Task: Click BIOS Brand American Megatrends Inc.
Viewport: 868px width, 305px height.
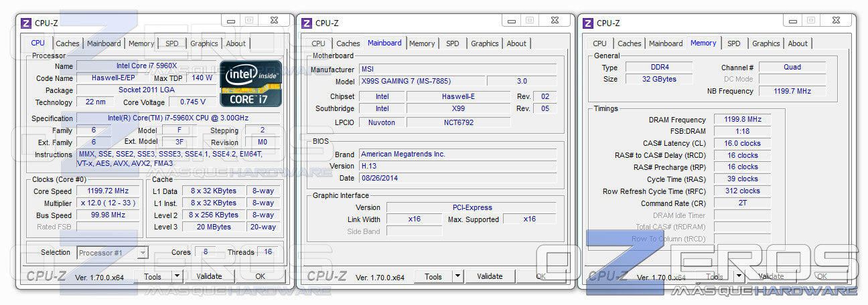Action: click(457, 154)
